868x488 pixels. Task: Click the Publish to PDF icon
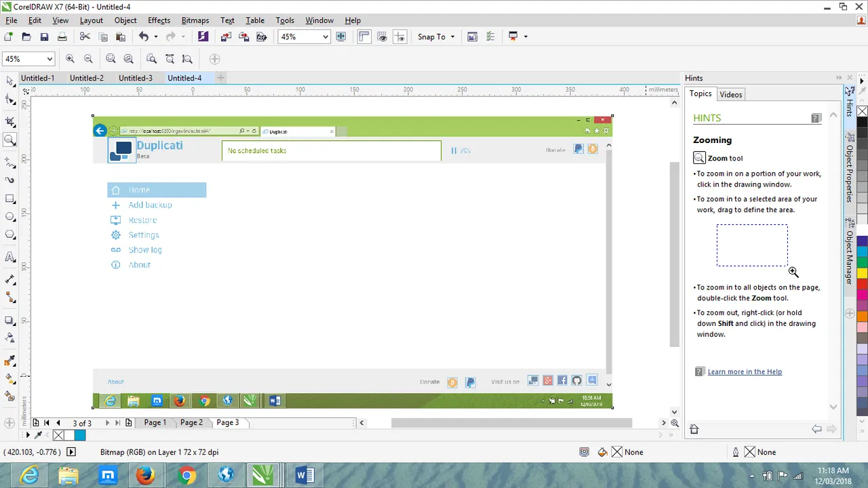(x=262, y=37)
